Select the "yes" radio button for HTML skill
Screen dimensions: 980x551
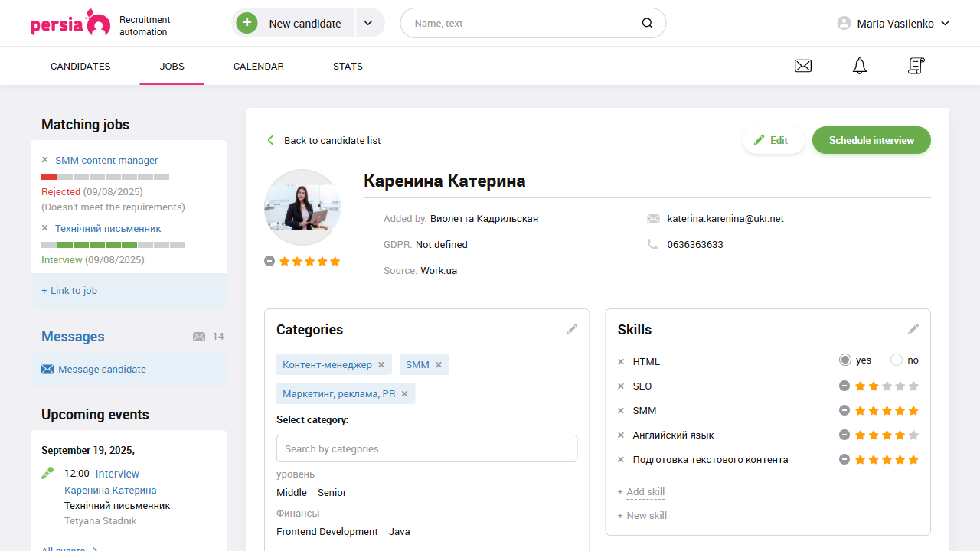click(845, 360)
